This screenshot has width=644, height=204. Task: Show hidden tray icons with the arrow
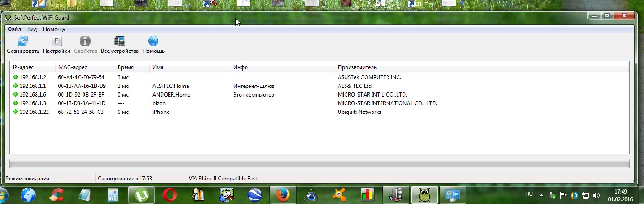tap(541, 194)
